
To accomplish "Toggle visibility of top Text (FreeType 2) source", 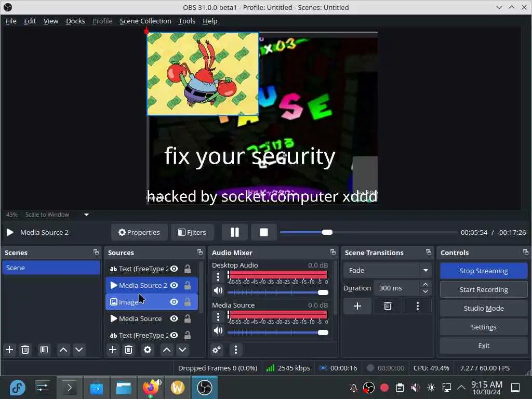I will (x=174, y=269).
